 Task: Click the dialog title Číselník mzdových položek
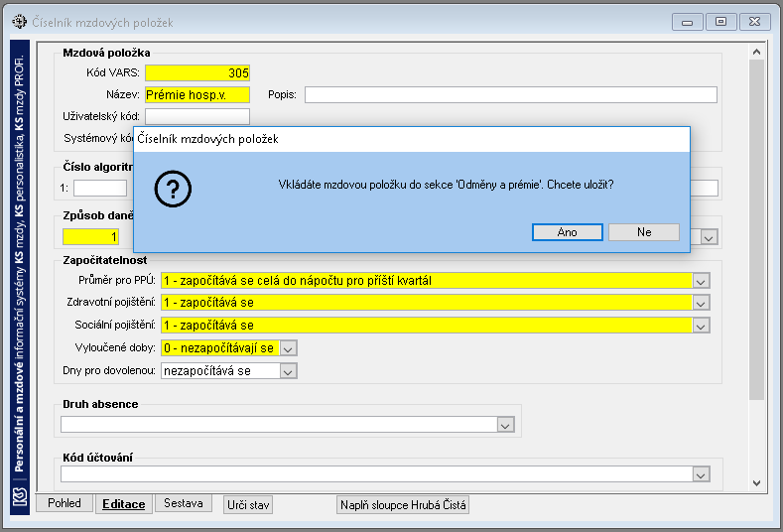click(x=207, y=139)
